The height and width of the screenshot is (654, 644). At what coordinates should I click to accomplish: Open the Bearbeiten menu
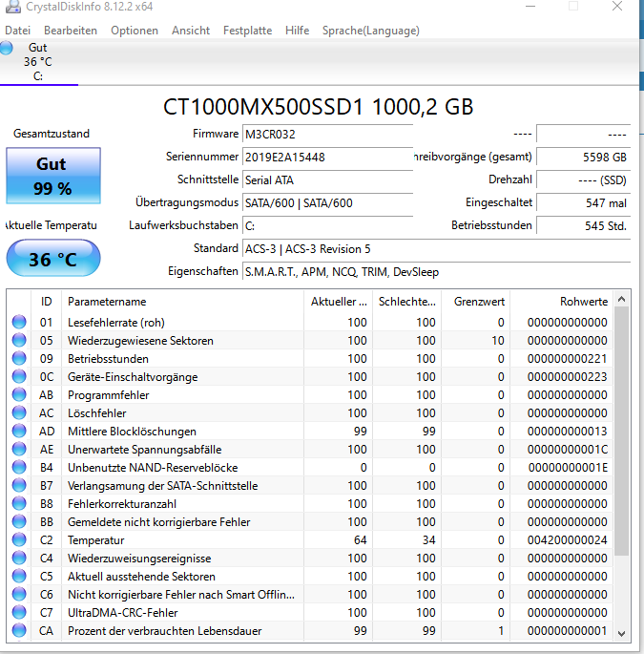click(71, 31)
